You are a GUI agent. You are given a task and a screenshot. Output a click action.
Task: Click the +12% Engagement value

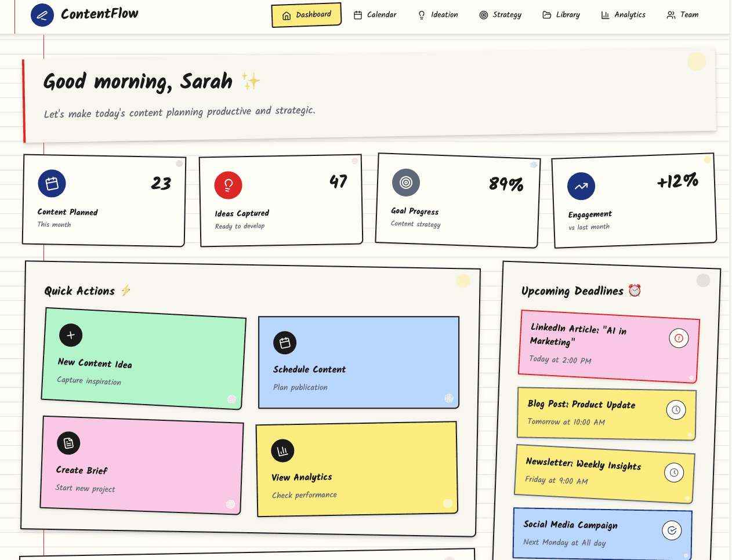click(677, 181)
